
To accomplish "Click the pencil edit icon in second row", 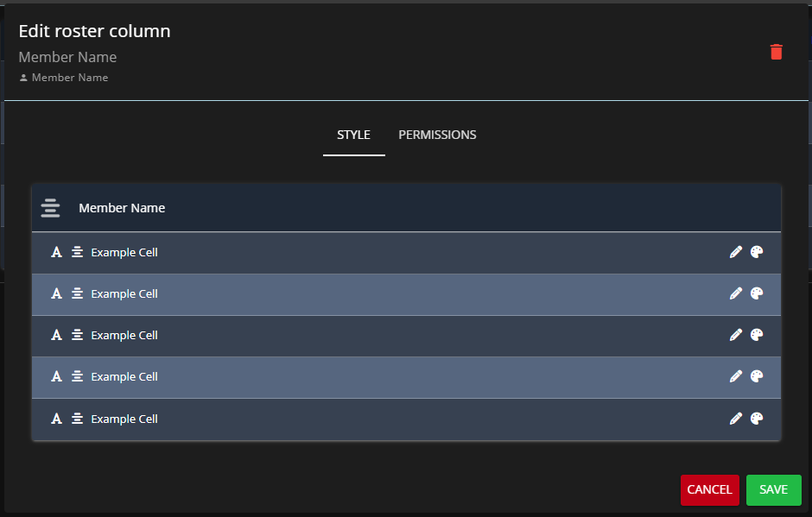I will click(736, 293).
